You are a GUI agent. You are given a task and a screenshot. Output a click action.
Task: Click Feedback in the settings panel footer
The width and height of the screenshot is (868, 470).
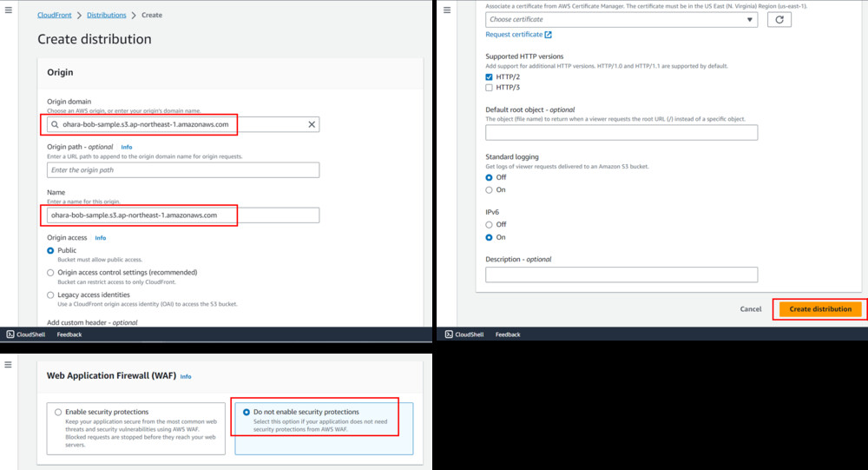508,334
